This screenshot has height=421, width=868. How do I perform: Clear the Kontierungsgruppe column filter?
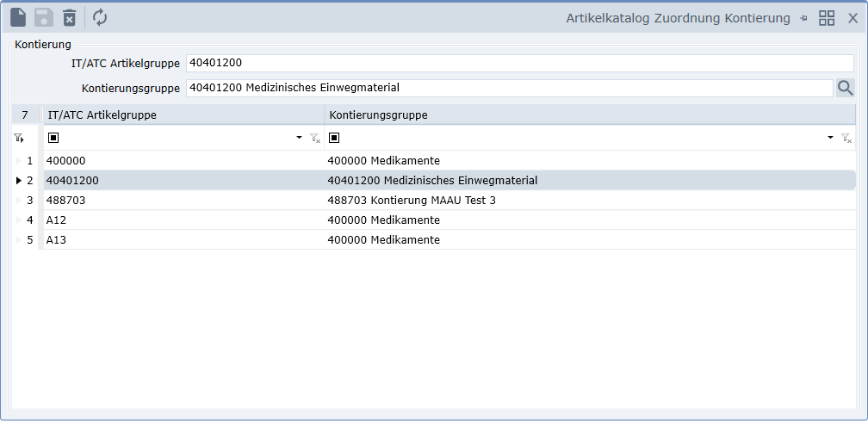[846, 138]
